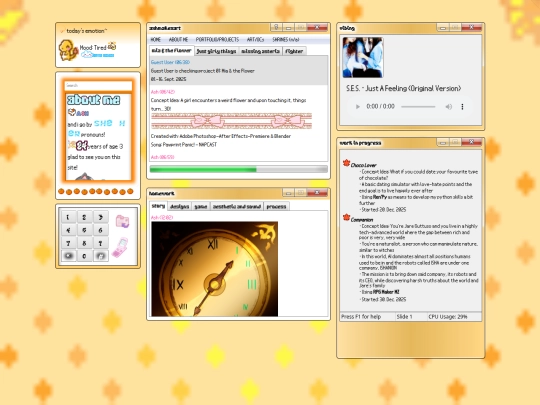This screenshot has width=540, height=405.
Task: Minimize the work in progress window
Action: pos(443,142)
